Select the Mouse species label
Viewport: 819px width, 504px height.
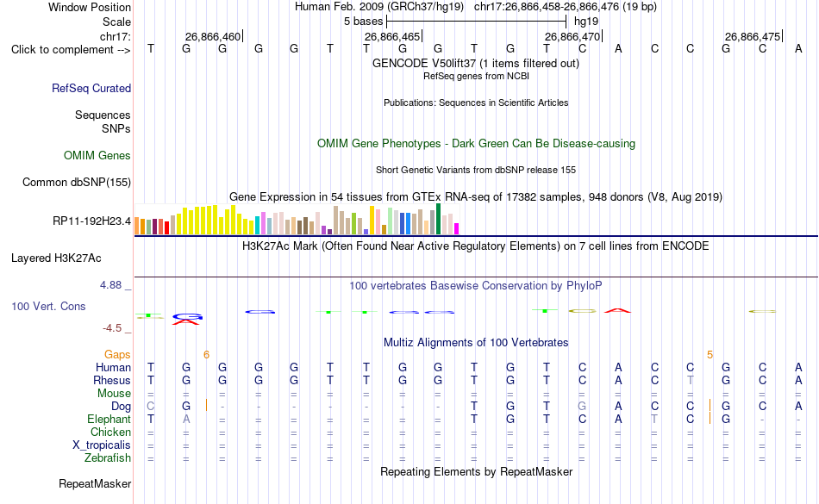(114, 394)
